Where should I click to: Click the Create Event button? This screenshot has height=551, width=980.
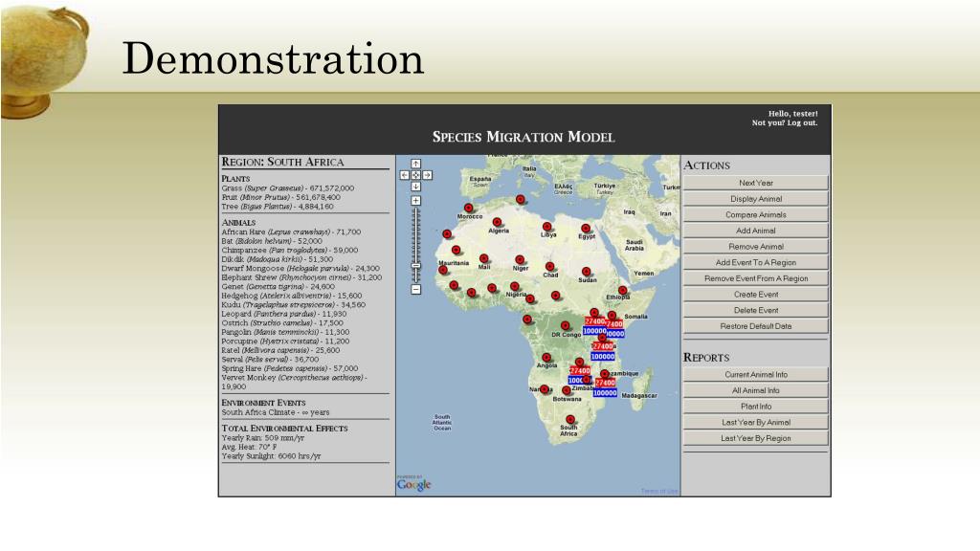coord(756,295)
